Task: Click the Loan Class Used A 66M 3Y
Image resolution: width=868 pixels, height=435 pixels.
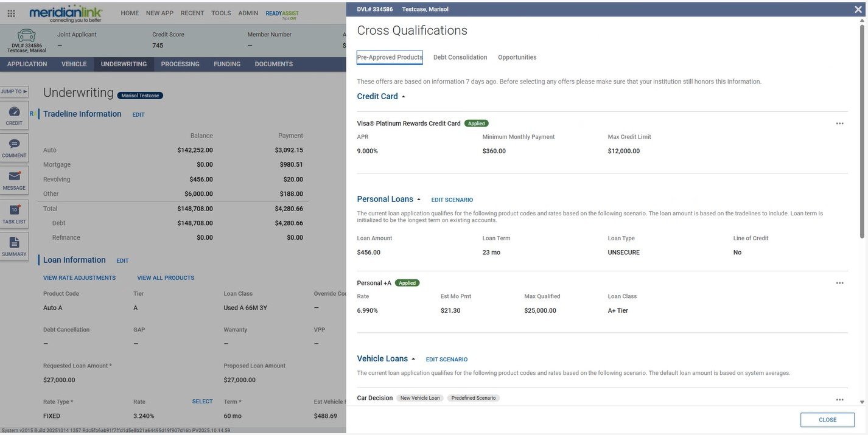Action: point(245,308)
